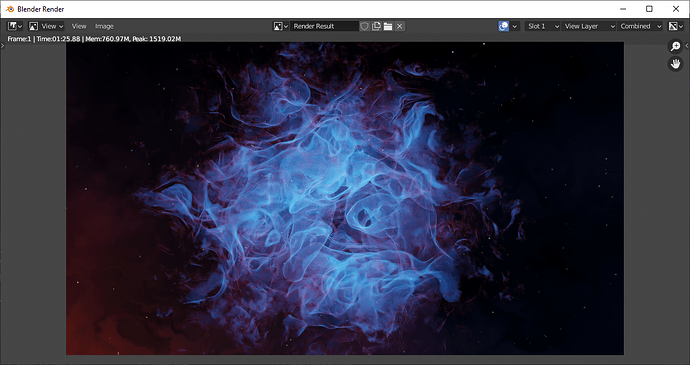Maximize the Blender Render window
690x365 pixels.
click(x=649, y=9)
